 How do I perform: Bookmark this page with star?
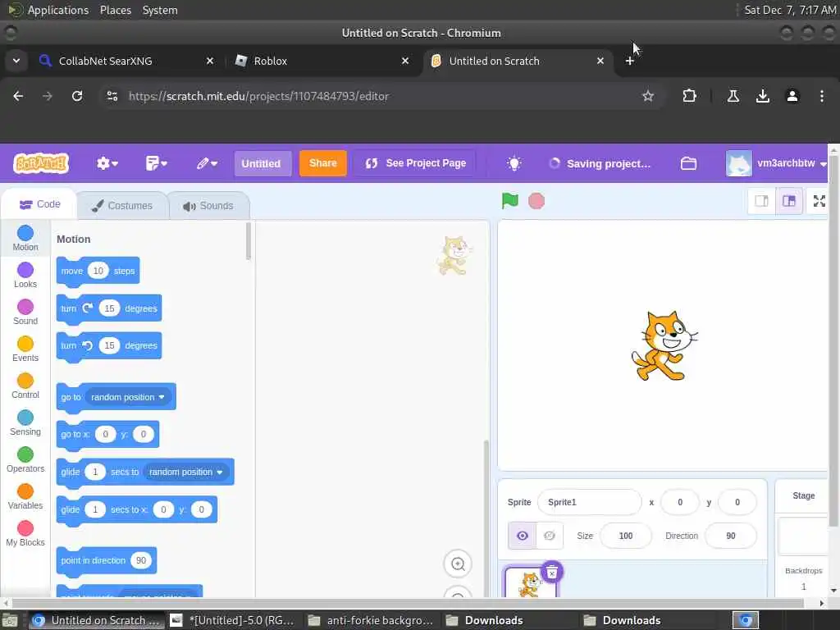(x=648, y=96)
